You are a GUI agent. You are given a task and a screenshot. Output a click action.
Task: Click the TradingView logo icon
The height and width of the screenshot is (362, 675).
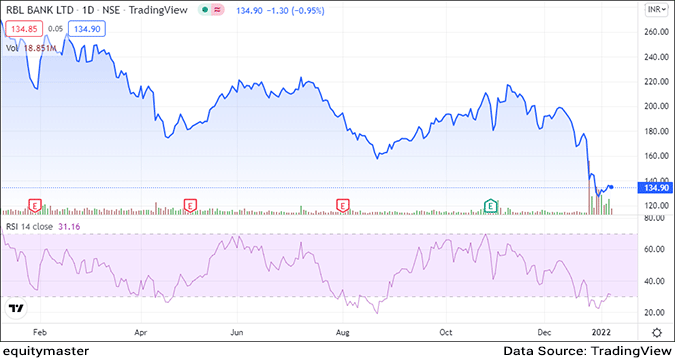click(x=16, y=308)
